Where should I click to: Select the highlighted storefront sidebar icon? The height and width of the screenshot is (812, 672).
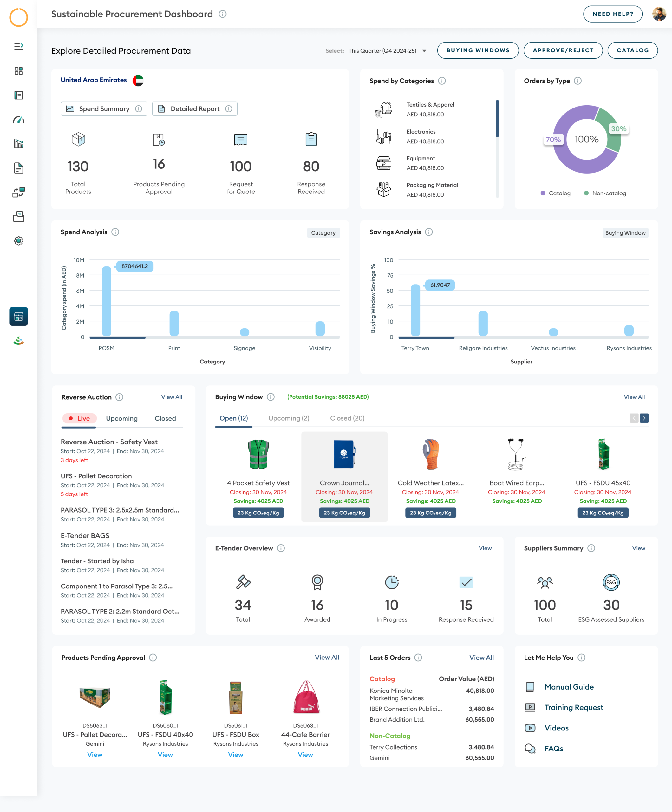(19, 316)
